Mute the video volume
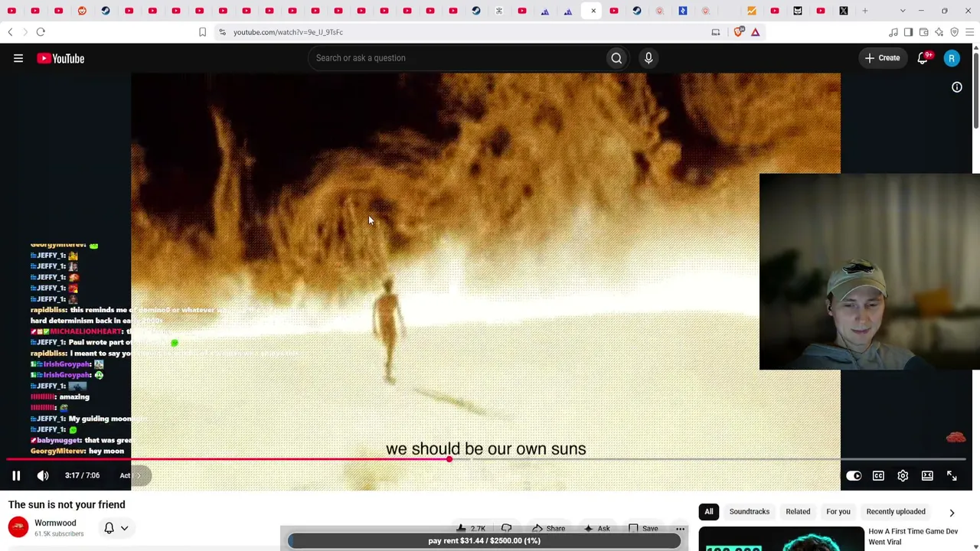The width and height of the screenshot is (980, 551). [x=43, y=476]
